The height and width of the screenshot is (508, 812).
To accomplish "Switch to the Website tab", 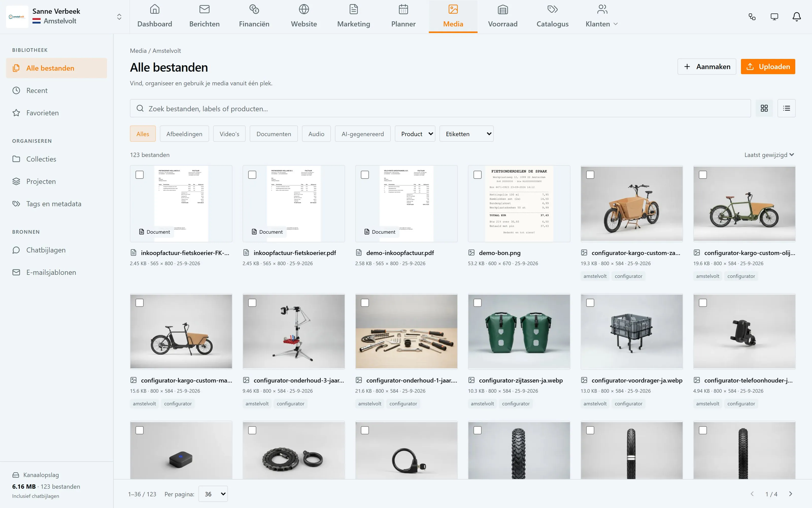I will pos(304,17).
